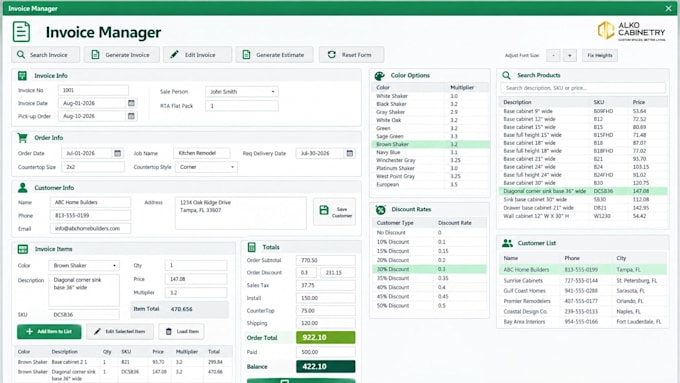Select ABC Home Builders customer row

point(583,269)
